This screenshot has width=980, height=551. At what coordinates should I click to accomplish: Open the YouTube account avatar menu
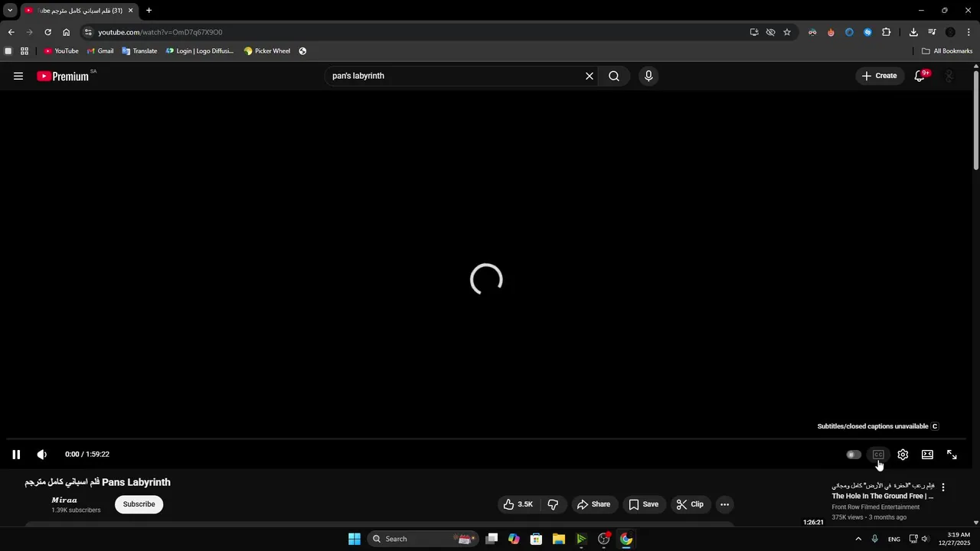949,76
